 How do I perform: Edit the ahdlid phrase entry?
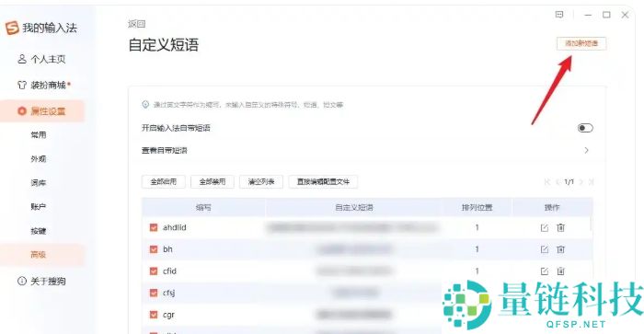(545, 227)
